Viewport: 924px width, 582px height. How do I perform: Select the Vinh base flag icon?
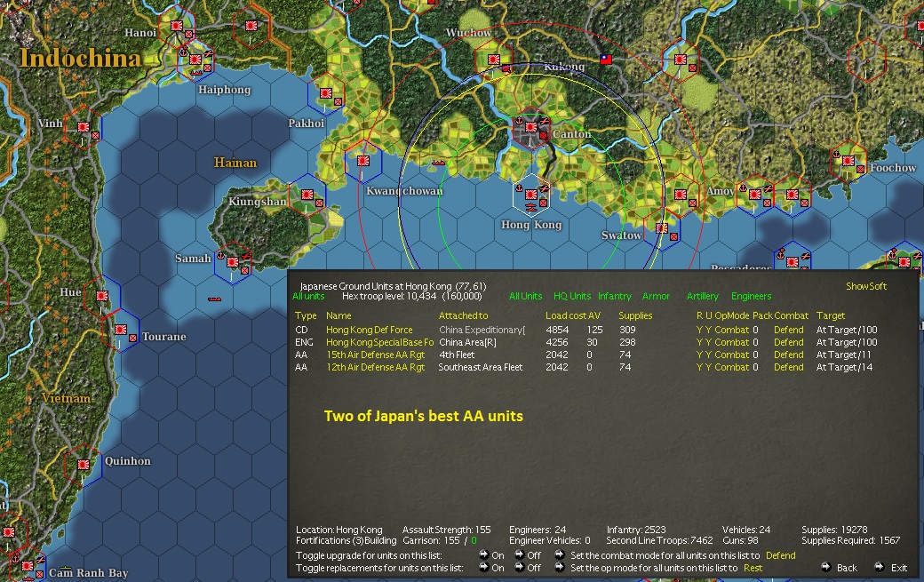(x=84, y=127)
